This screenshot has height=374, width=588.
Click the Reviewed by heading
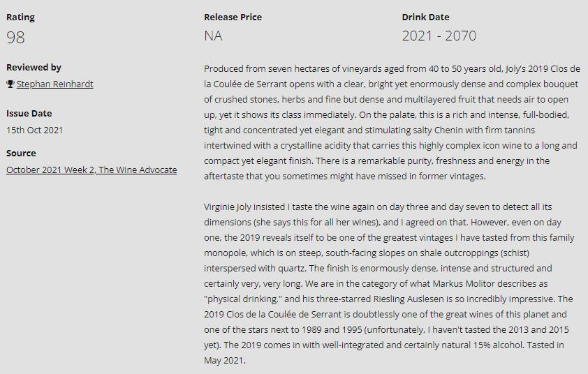click(34, 68)
